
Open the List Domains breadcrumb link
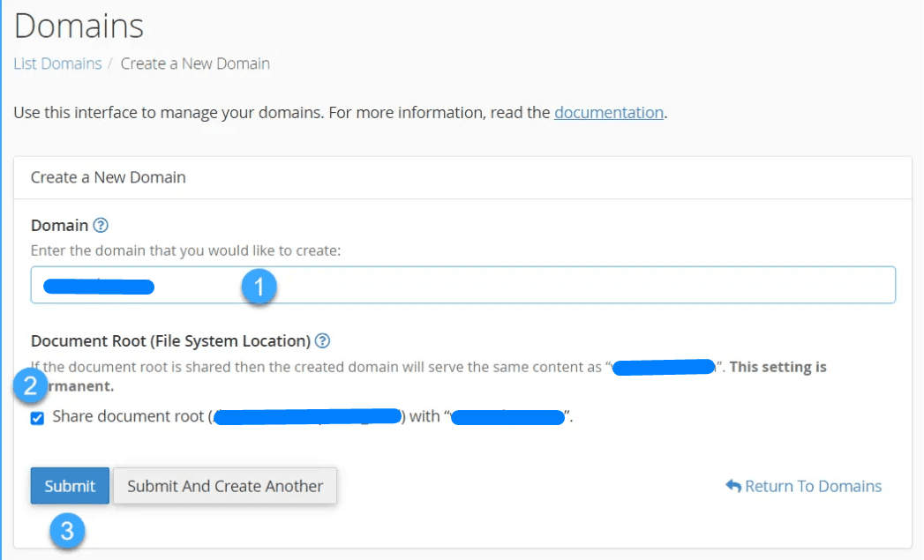coord(56,63)
